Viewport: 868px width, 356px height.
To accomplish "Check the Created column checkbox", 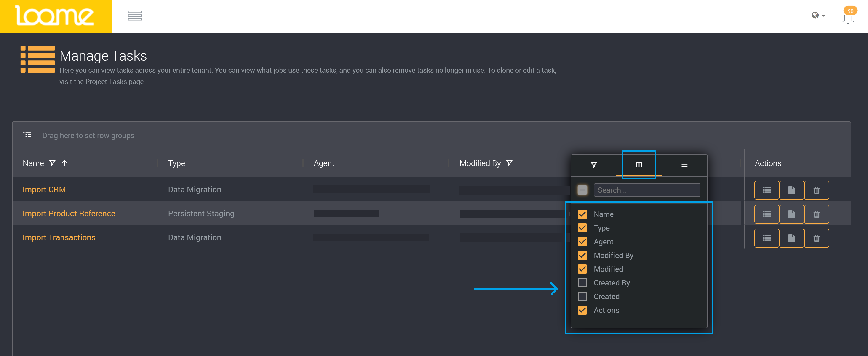I will 582,296.
